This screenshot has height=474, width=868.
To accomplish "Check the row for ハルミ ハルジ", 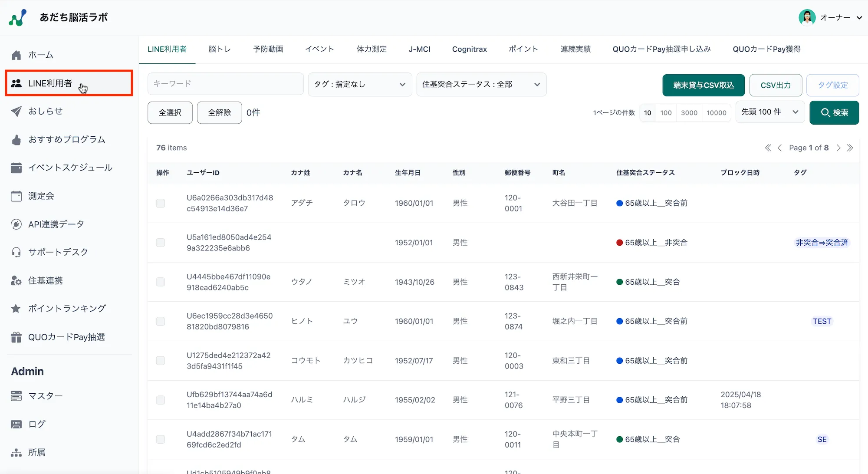I will click(161, 400).
